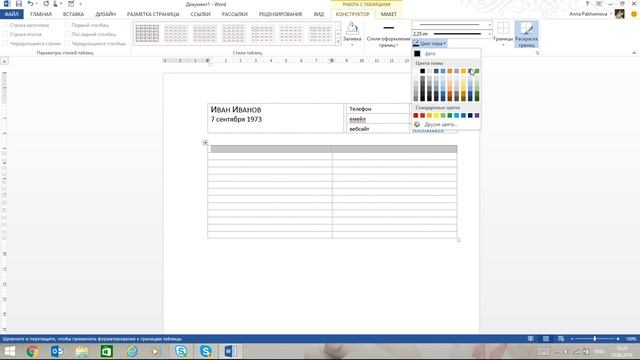Click the Другие цвета color wheel icon
Screen dimensions: 640x360
[417, 124]
